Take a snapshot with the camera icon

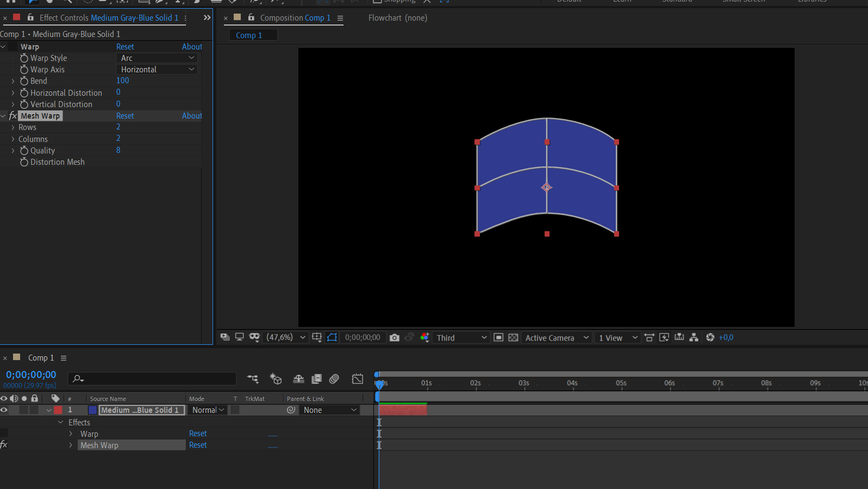[x=395, y=338]
